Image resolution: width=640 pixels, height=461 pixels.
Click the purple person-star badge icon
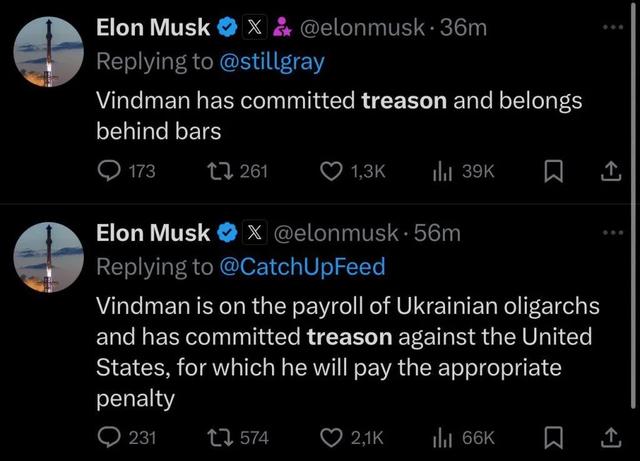pyautogui.click(x=282, y=27)
